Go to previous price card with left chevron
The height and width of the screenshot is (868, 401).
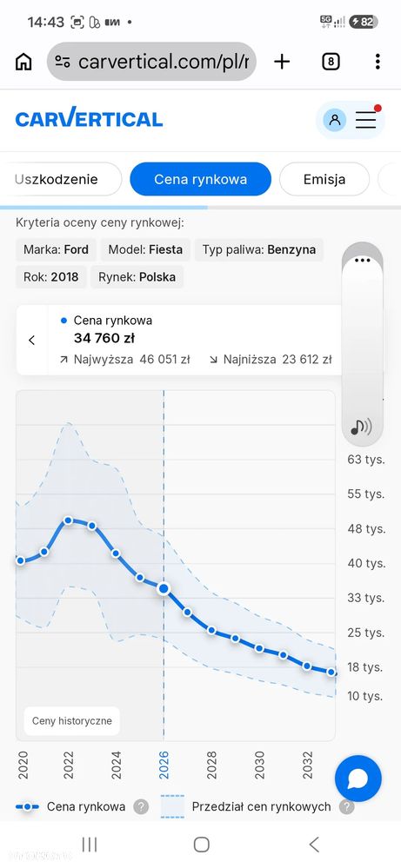point(31,340)
